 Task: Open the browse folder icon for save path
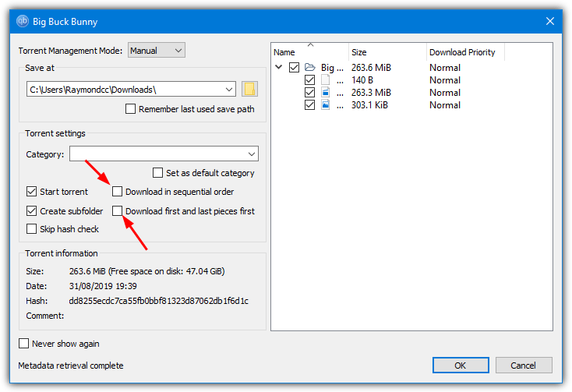point(249,90)
